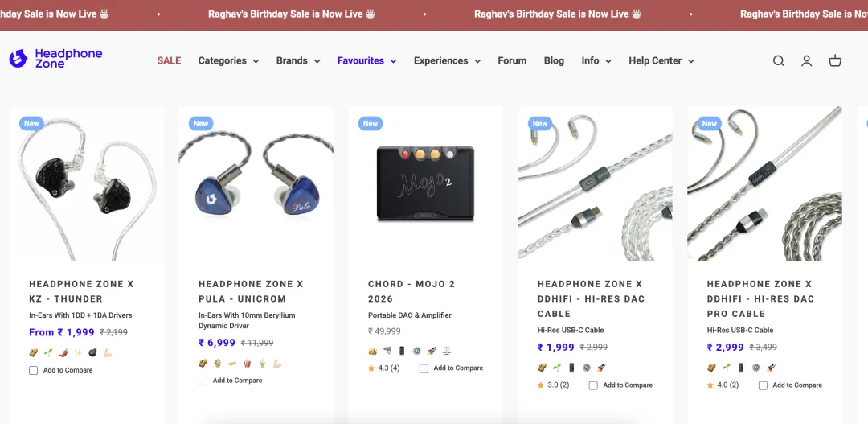Open the search icon in the header
The height and width of the screenshot is (424, 868).
click(778, 60)
